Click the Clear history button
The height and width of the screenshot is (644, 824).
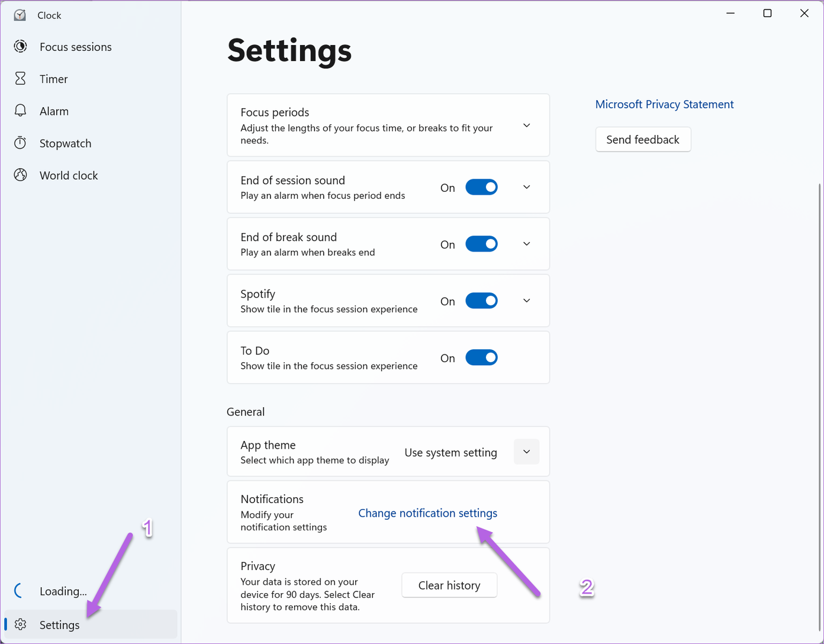pyautogui.click(x=449, y=585)
